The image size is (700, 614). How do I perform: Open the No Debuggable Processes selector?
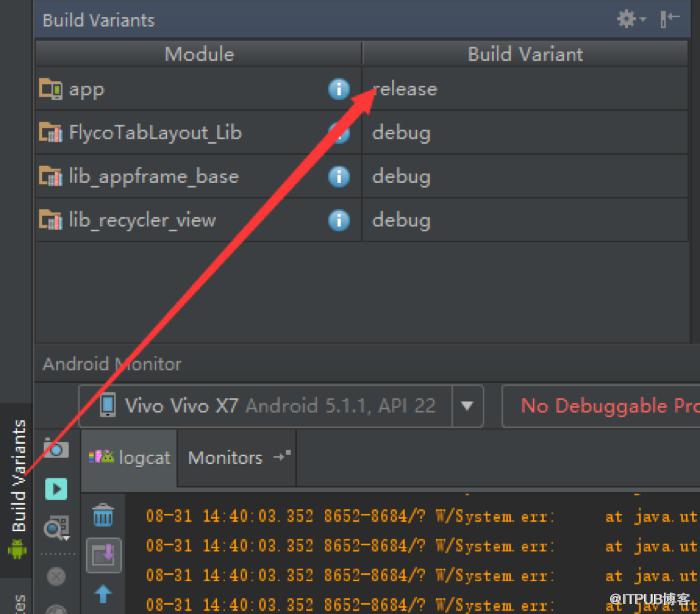[601, 406]
